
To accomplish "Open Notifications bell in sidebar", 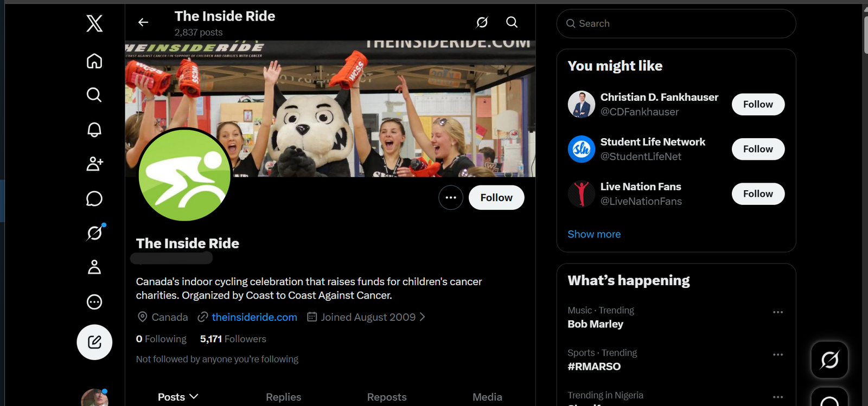I will 94,130.
